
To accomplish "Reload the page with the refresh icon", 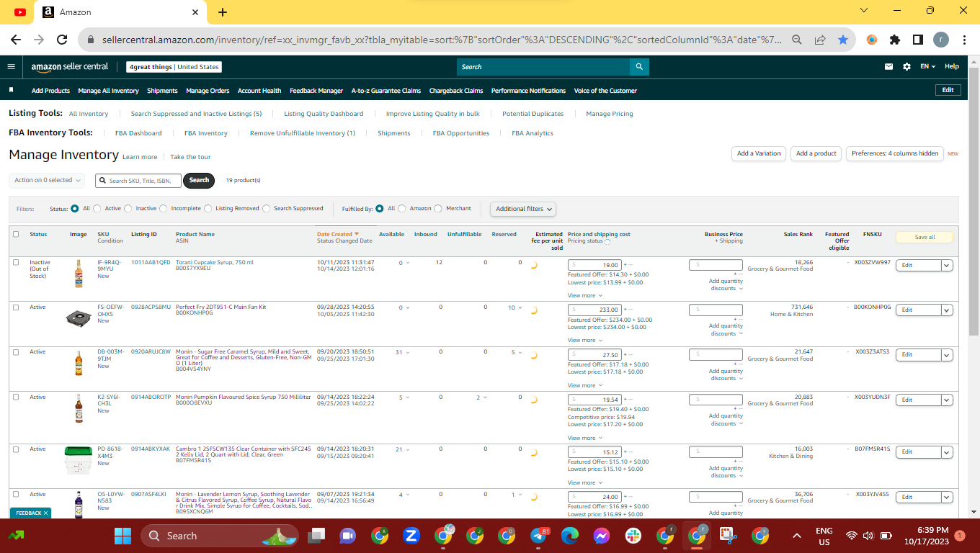I will (62, 40).
